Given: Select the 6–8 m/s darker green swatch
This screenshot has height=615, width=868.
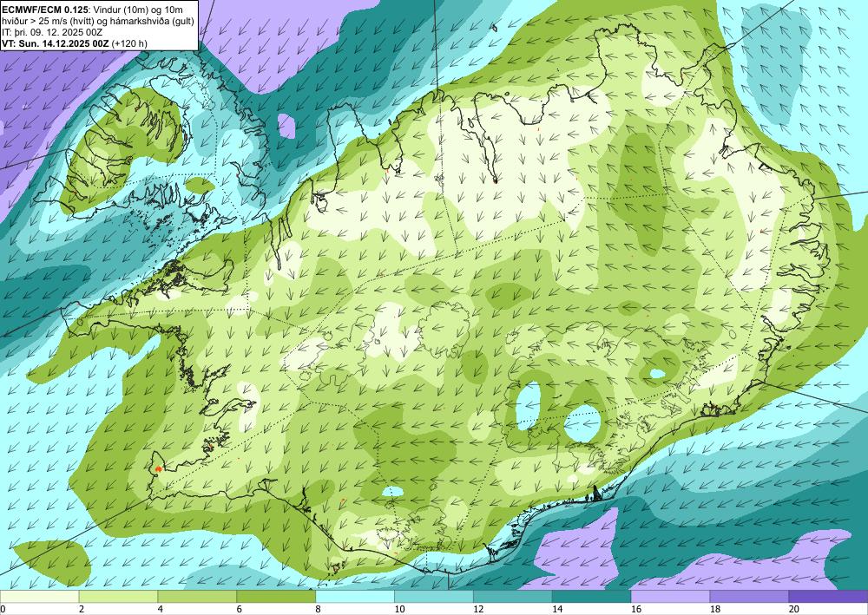Looking at the screenshot, I should (276, 597).
